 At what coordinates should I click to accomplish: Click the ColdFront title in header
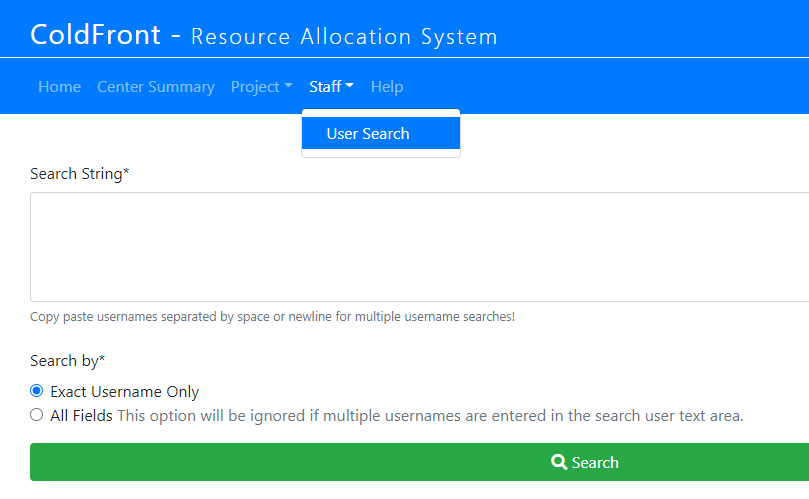95,35
